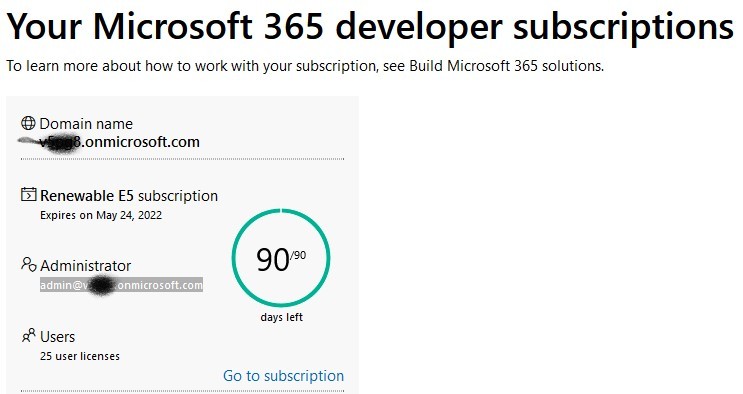Click the globe icon beside Domain name

[28, 123]
